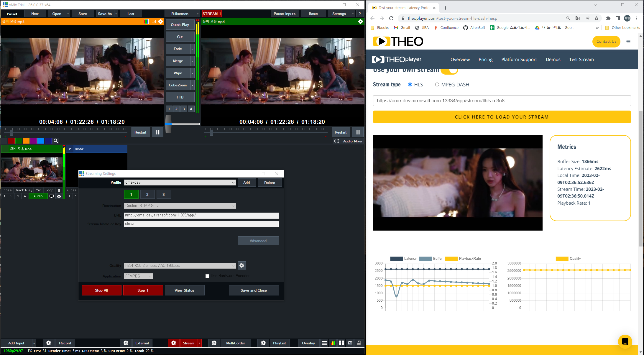The image size is (644, 355).
Task: Take a snapshot with the camera icon
Action: [x=350, y=343]
